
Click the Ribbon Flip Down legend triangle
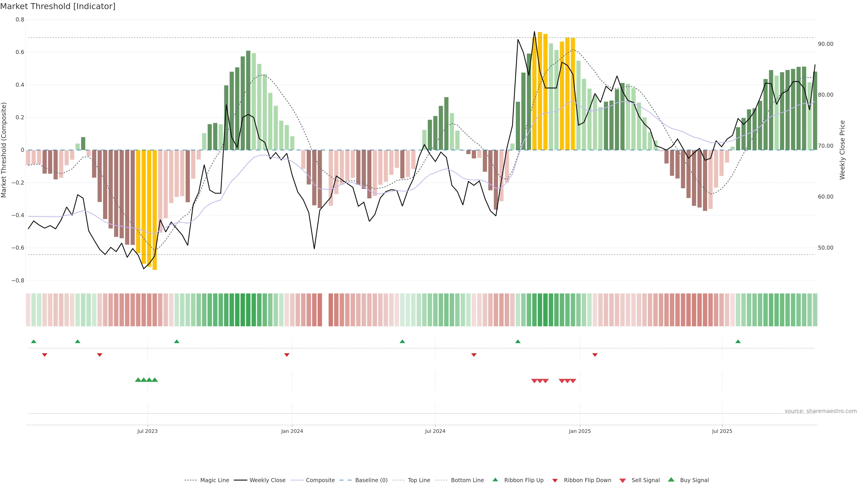pos(555,480)
